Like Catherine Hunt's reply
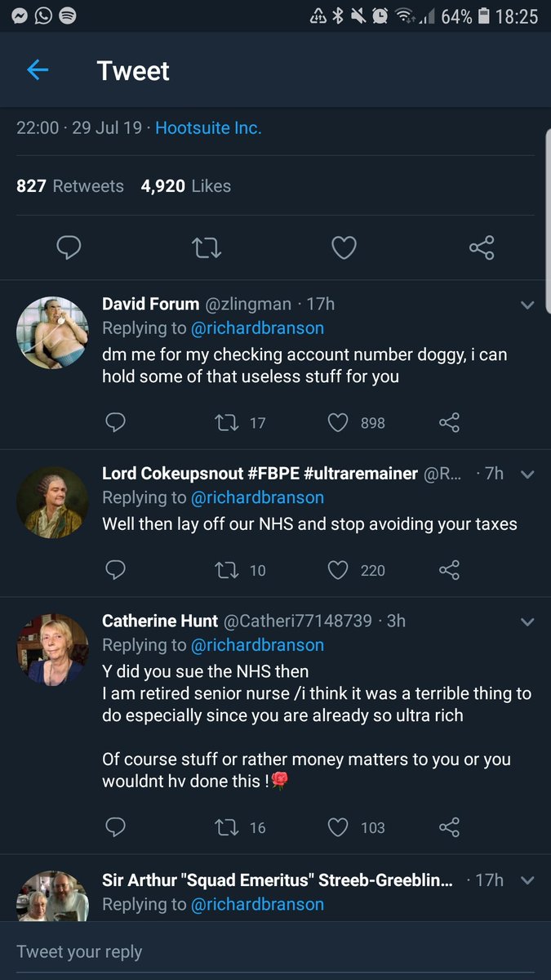This screenshot has height=980, width=551. (338, 827)
